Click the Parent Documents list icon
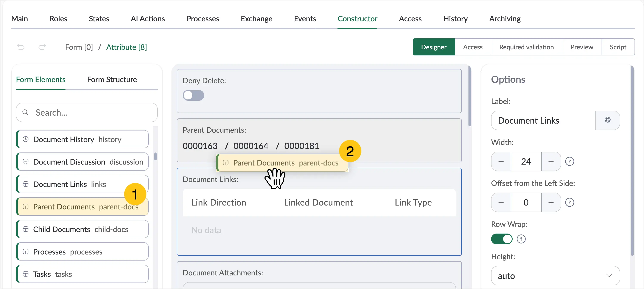Screen dimensions: 644x289 click(x=25, y=207)
